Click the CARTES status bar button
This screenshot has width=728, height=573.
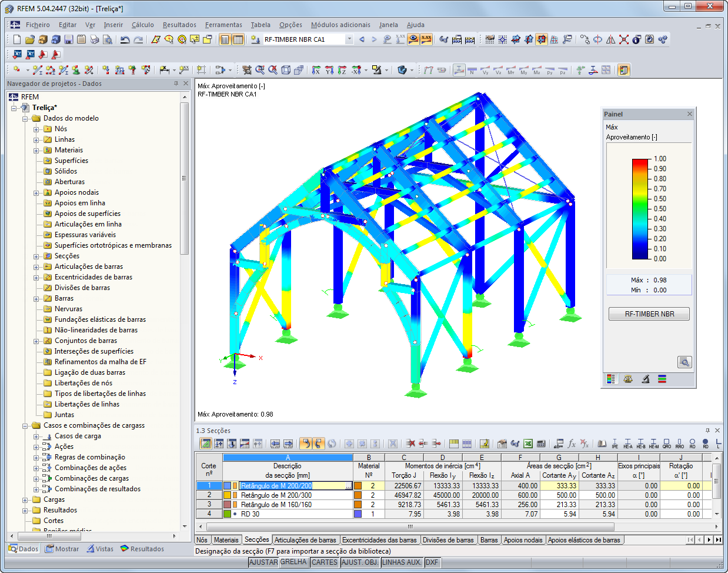[325, 562]
